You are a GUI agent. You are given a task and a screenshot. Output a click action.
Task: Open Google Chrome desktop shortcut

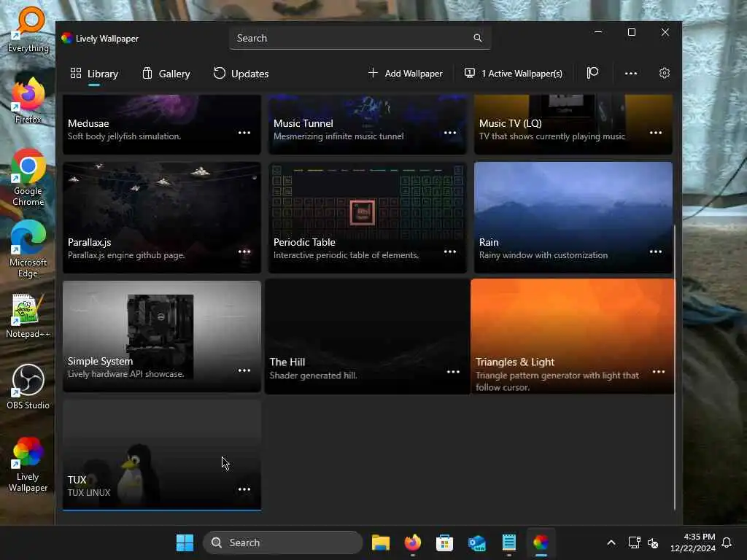tap(28, 178)
